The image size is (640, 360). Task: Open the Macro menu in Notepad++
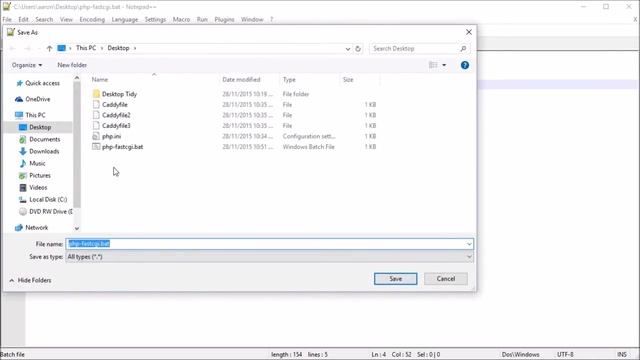(181, 19)
